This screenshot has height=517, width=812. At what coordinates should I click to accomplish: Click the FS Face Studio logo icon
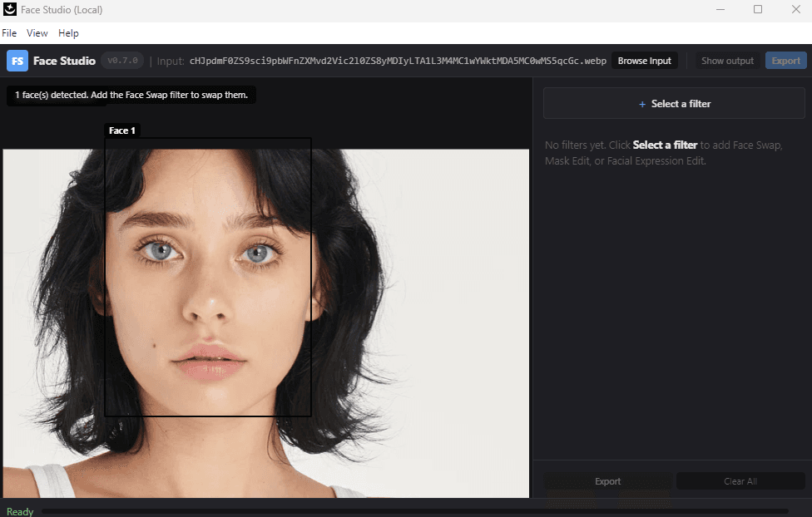point(17,61)
